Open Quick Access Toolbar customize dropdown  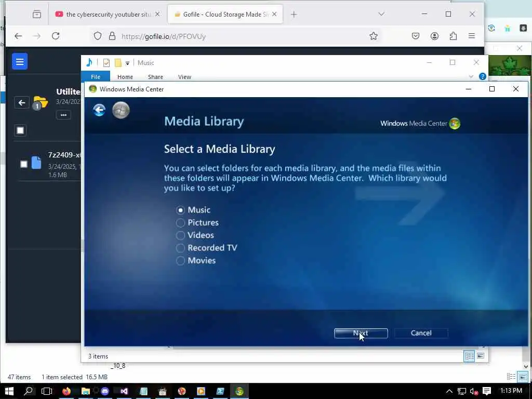[127, 63]
